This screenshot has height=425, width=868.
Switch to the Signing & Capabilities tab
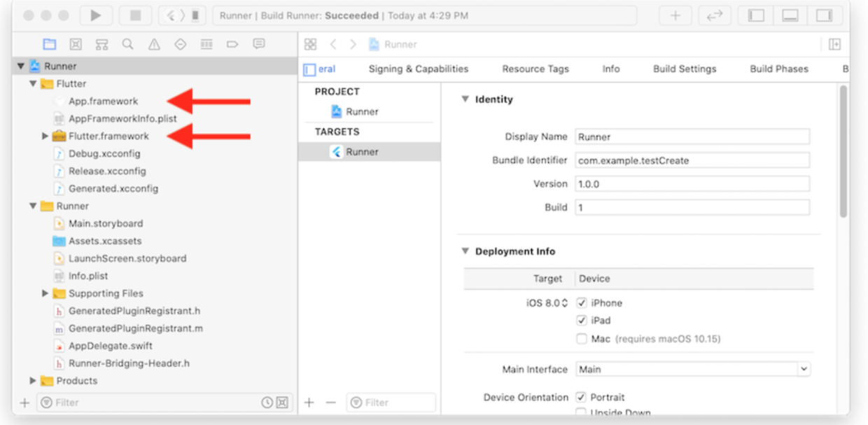tap(418, 69)
